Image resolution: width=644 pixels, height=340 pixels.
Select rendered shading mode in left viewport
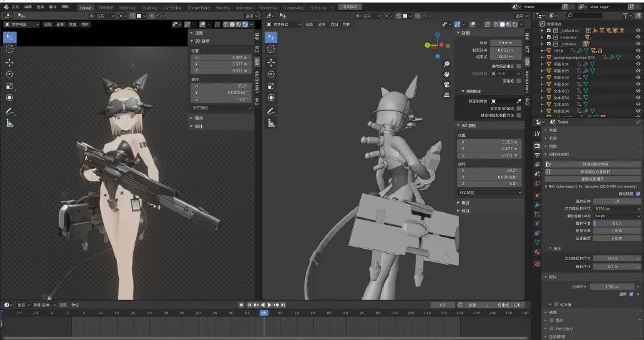pos(245,25)
